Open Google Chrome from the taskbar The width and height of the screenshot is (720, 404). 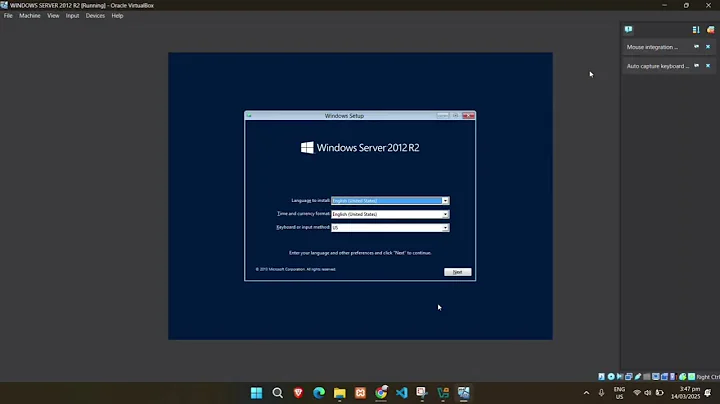(x=381, y=393)
